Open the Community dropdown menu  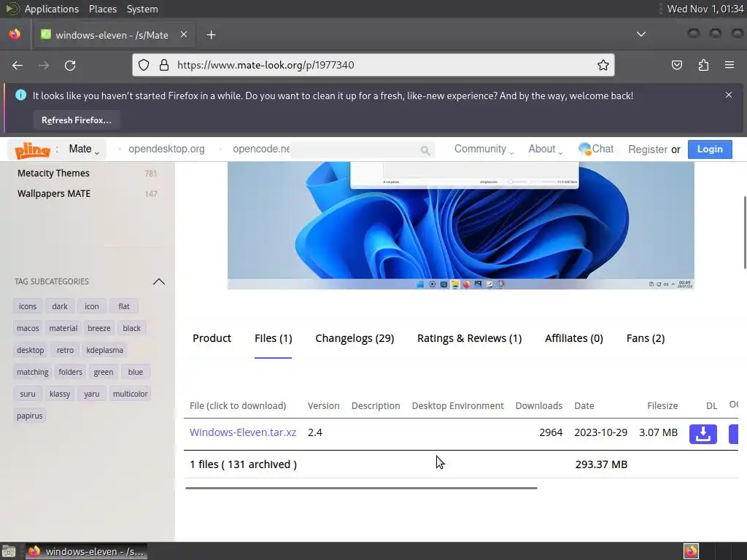(484, 149)
